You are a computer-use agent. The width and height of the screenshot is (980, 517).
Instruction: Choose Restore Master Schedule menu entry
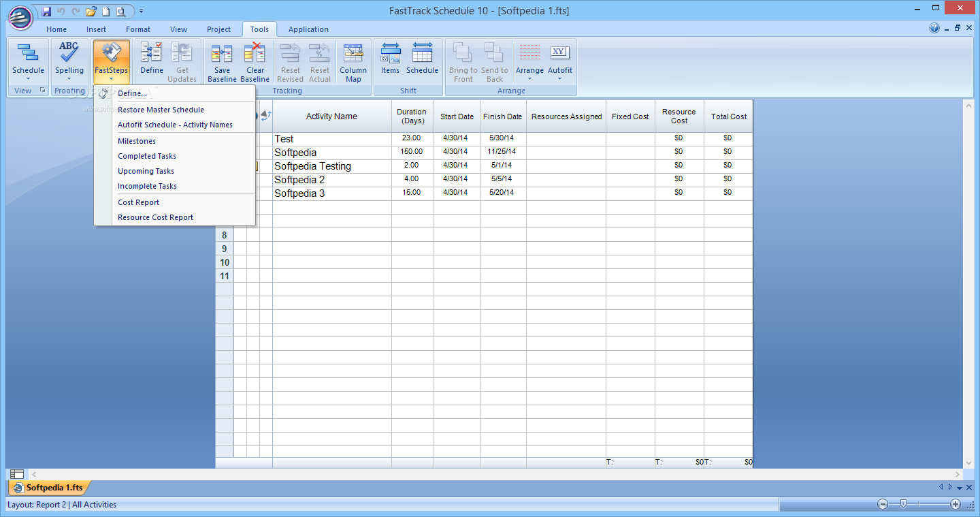pos(174,110)
